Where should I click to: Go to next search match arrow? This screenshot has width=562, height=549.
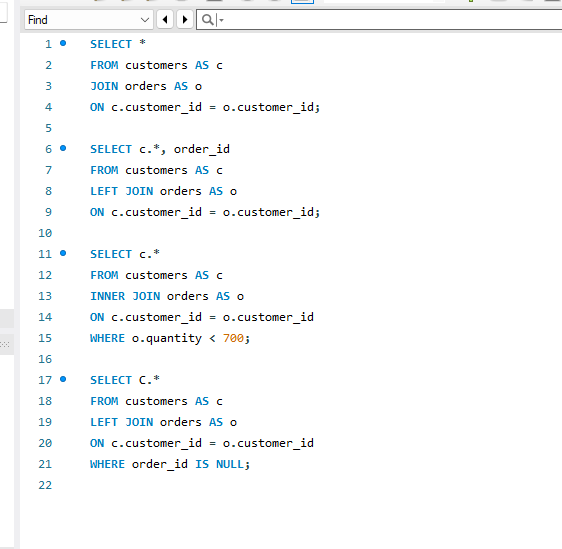tap(185, 20)
